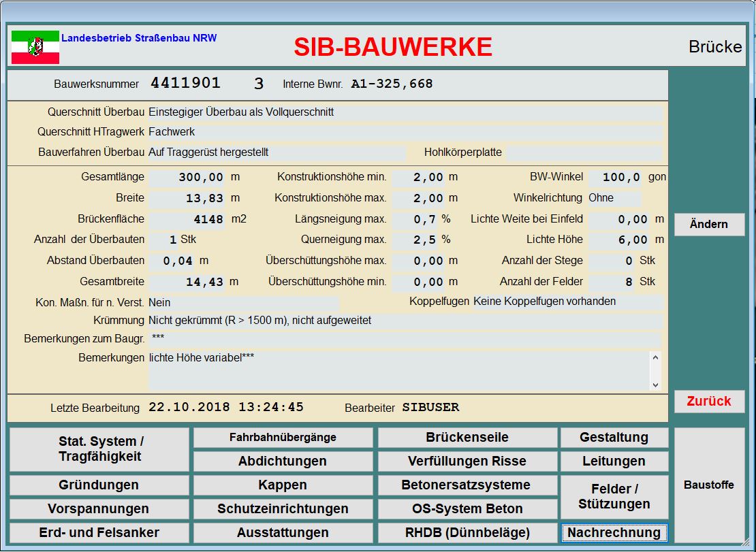756x552 pixels.
Task: Click the Kon. Maßn. für n. Verst. field 'Nein'
Action: [x=243, y=303]
